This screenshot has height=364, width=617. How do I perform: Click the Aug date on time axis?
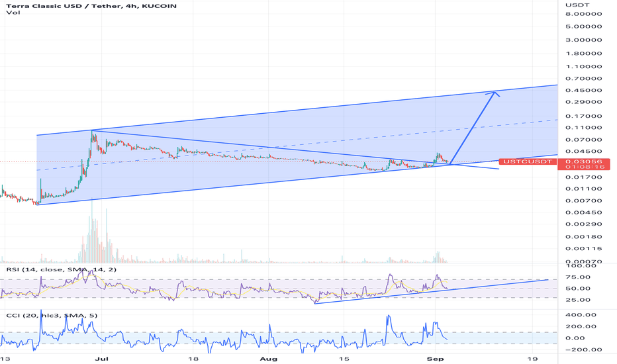[x=269, y=359]
